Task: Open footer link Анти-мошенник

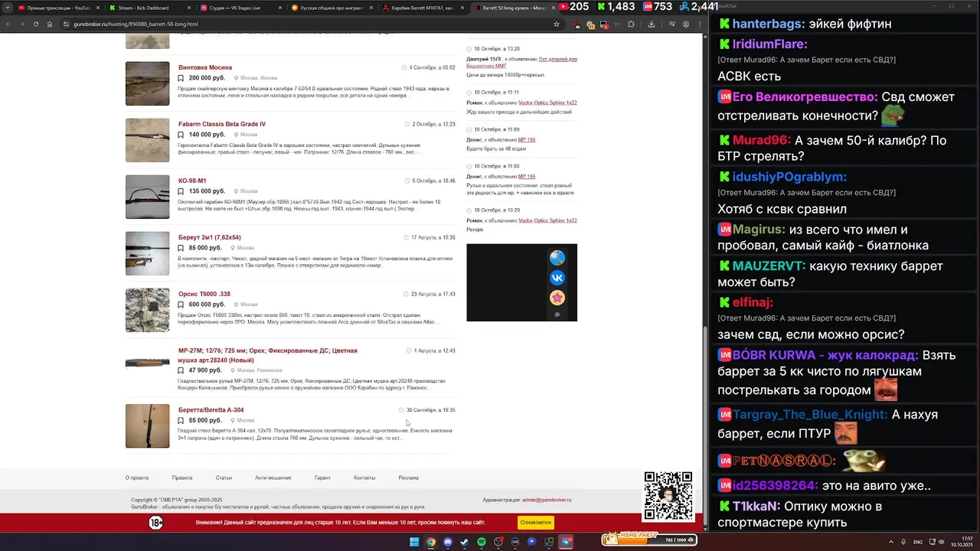Action: pyautogui.click(x=273, y=478)
